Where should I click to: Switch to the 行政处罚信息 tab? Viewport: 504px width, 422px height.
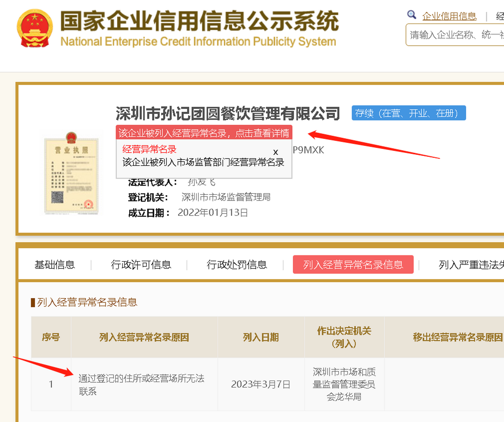point(237,264)
